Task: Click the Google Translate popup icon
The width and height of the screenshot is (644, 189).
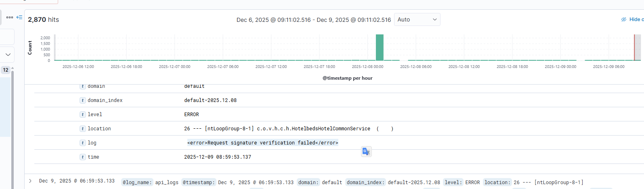Action: click(x=366, y=151)
